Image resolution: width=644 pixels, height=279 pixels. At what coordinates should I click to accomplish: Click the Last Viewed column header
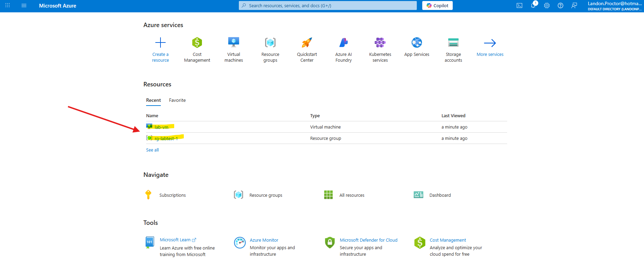tap(453, 116)
